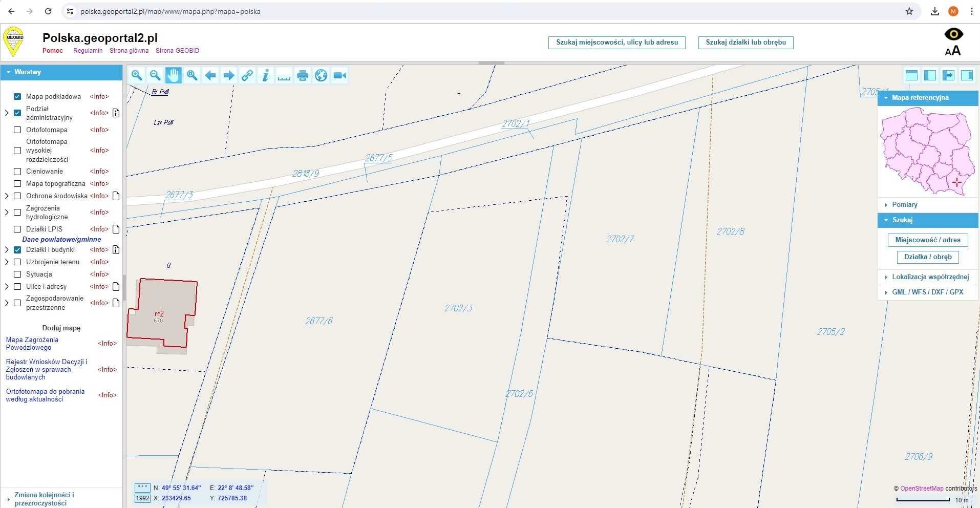Click the chain link map URL icon
The width and height of the screenshot is (980, 508).
pyautogui.click(x=247, y=76)
